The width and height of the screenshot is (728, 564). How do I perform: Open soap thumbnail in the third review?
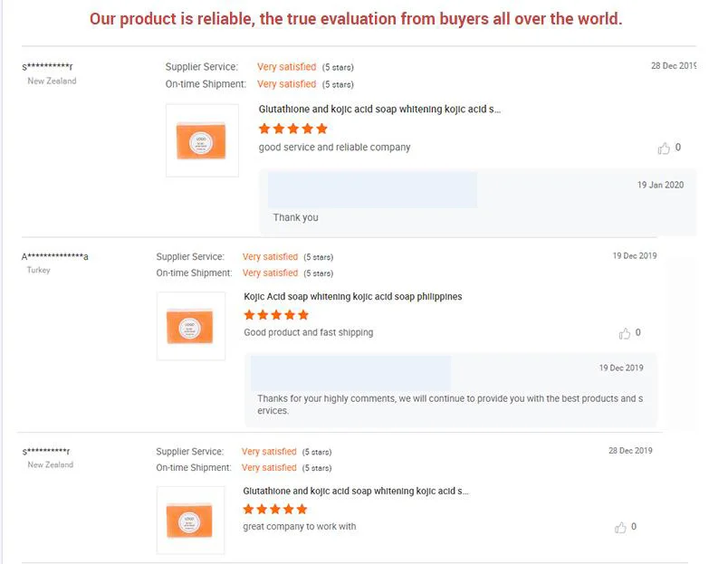point(190,520)
